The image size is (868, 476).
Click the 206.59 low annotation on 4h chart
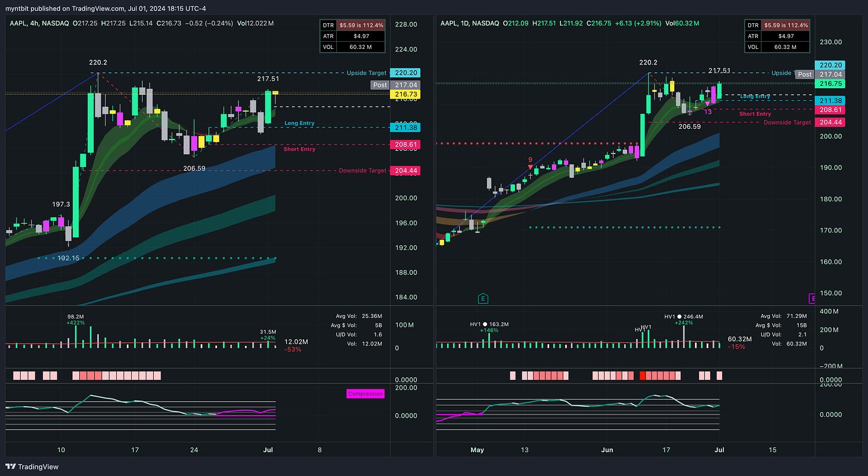(194, 169)
